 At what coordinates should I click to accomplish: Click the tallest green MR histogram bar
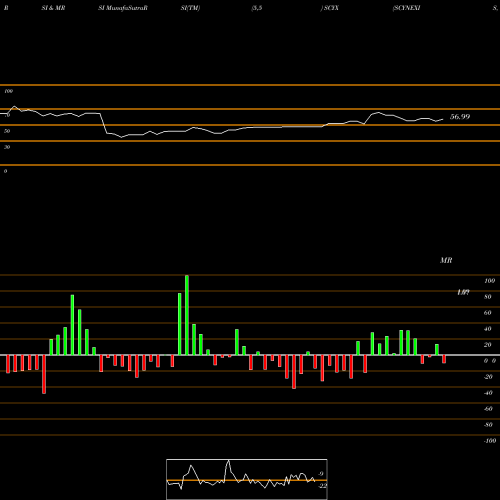tap(187, 315)
